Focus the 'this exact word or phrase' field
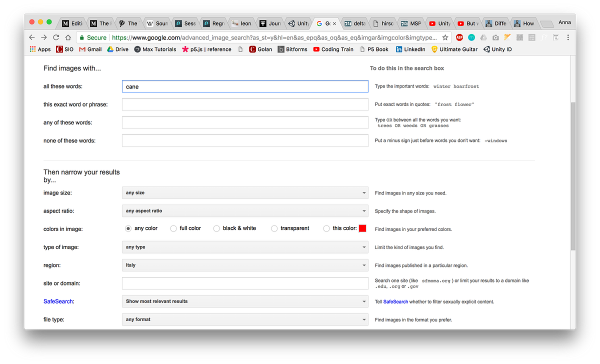 (x=245, y=104)
